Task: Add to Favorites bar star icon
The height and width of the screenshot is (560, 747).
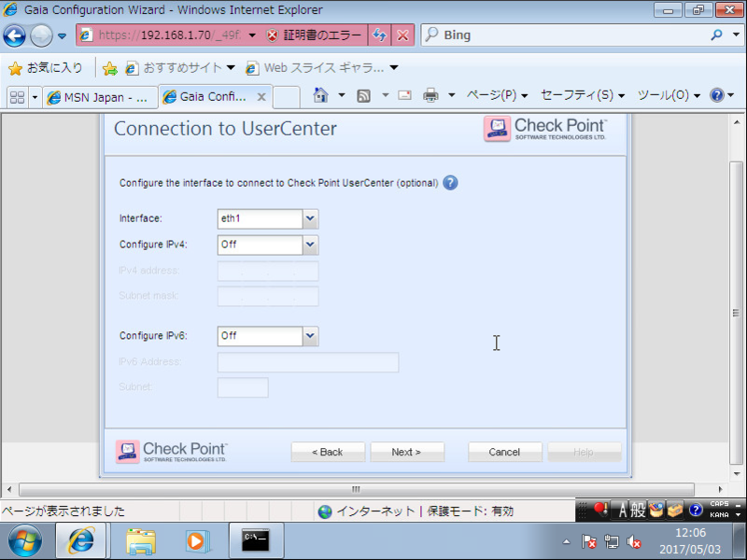Action: tap(110, 68)
